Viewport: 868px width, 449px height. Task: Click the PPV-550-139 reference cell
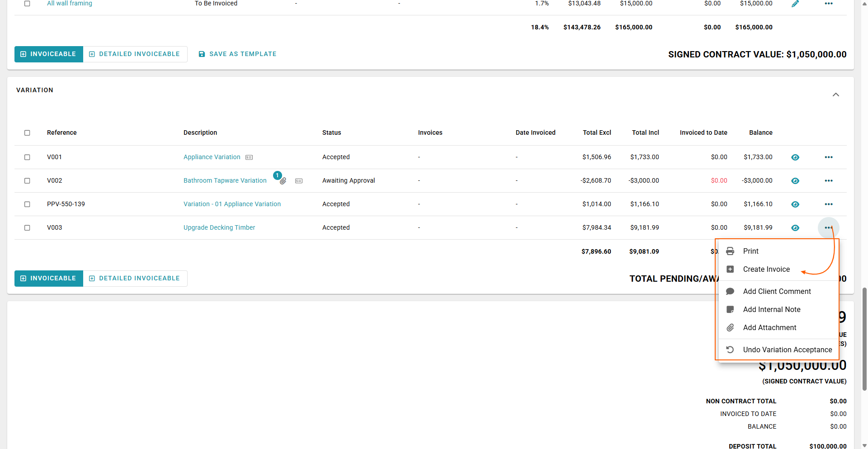tap(66, 204)
